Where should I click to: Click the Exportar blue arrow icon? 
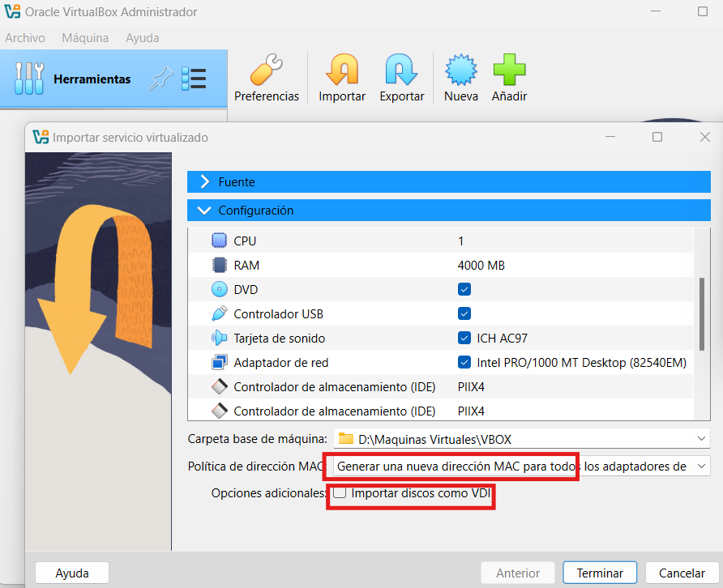[401, 70]
